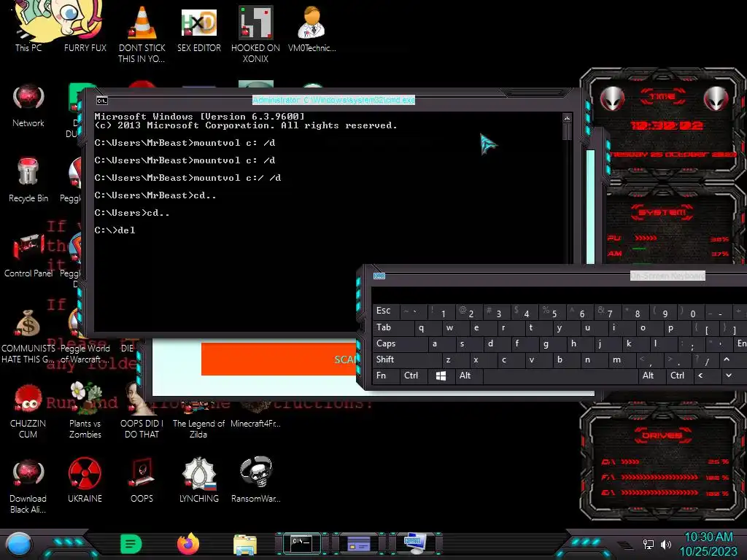
Task: Open the LYNCHING noose icon
Action: pos(198,480)
